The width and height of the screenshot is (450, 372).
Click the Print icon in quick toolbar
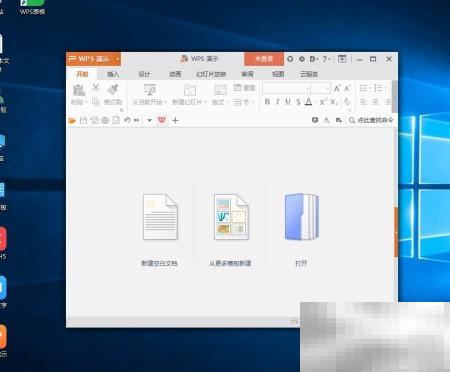coord(105,120)
